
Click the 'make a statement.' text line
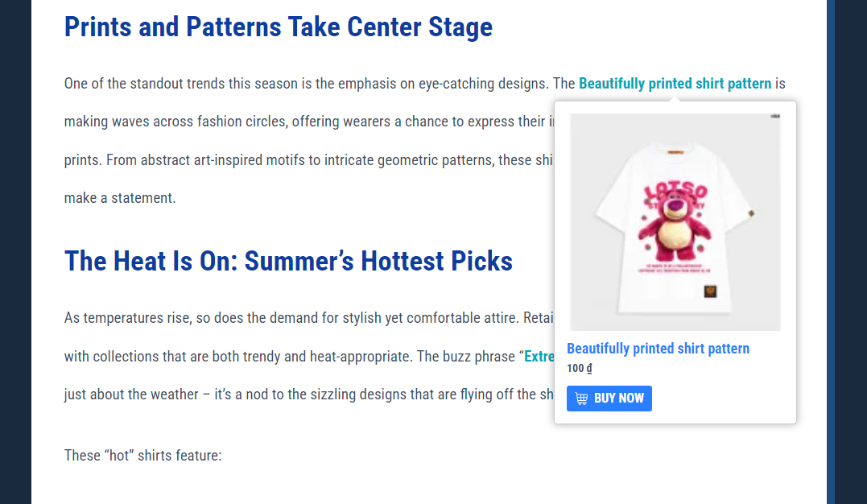(120, 198)
